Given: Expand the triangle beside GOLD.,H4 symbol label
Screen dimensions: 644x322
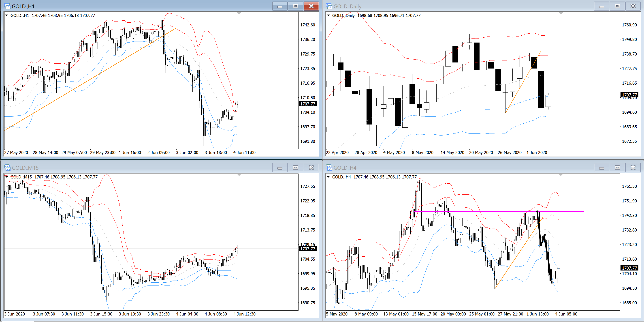Looking at the screenshot, I should [x=329, y=177].
